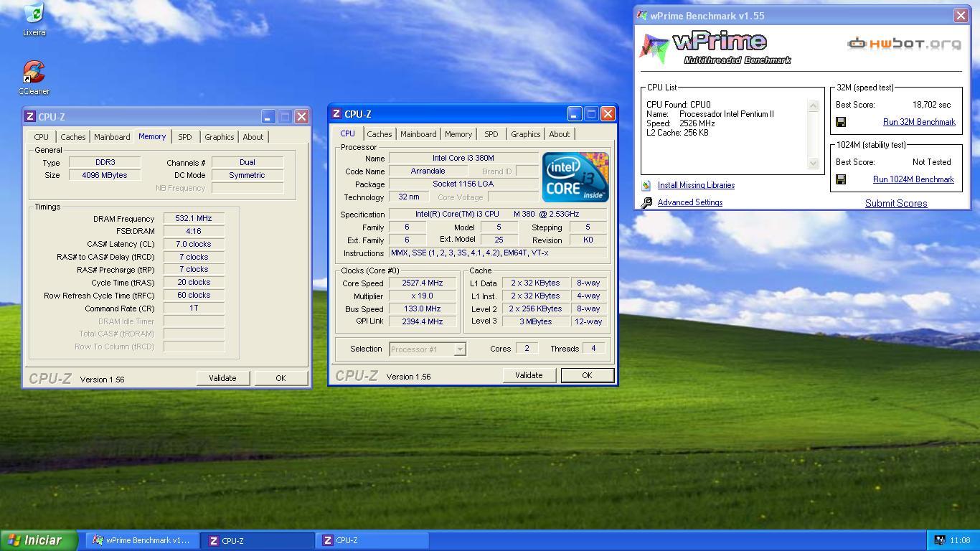Click the Bus Speed 133.0 MHz field
Image resolution: width=980 pixels, height=551 pixels.
click(x=422, y=309)
